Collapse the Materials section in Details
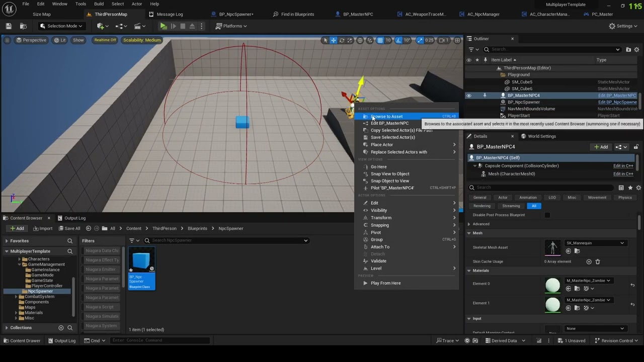The image size is (644, 362). click(x=469, y=271)
